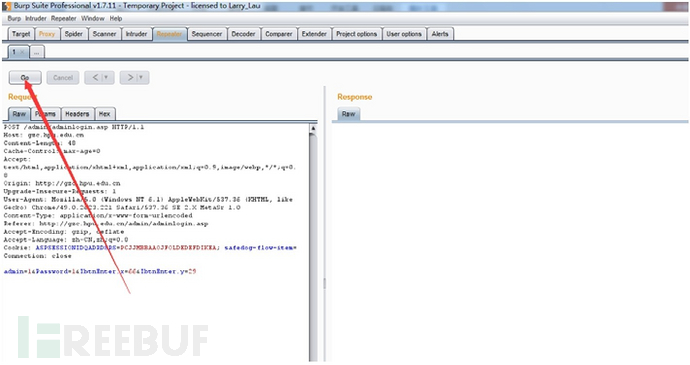This screenshot has width=690, height=365.
Task: Open the Burp menu
Action: (x=14, y=18)
